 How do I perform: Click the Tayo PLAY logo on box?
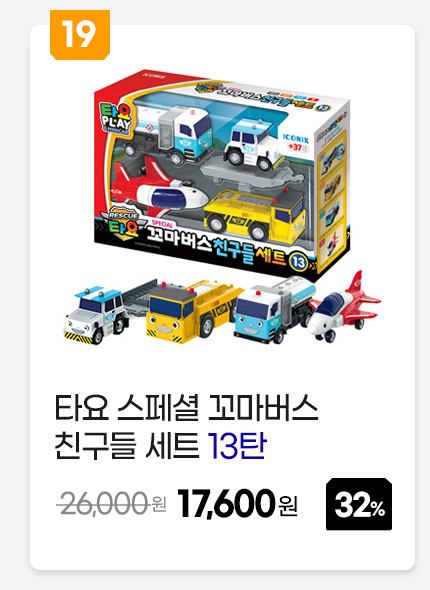click(116, 120)
